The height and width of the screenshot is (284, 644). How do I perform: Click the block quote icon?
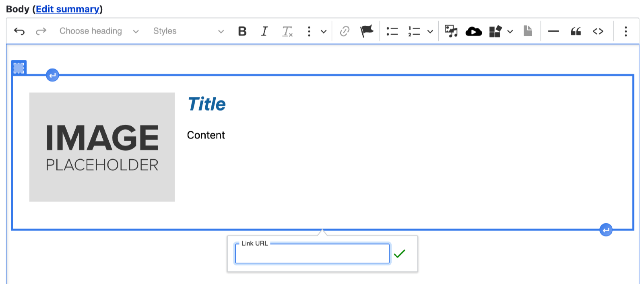[576, 31]
